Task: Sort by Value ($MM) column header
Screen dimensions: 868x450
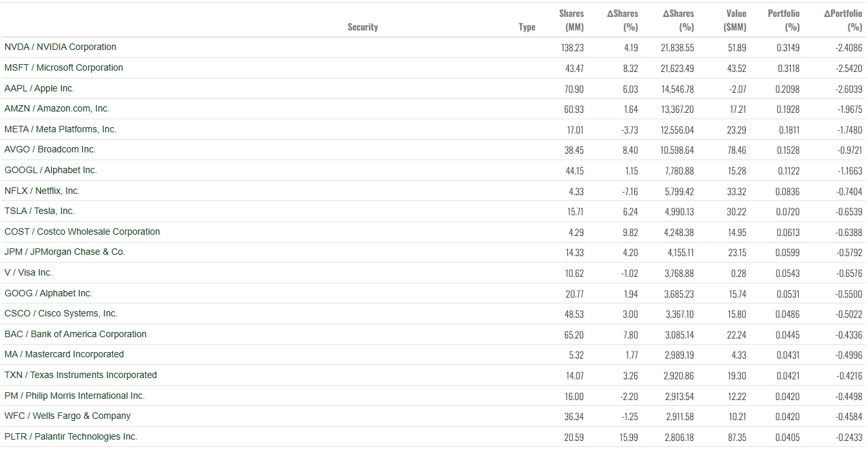Action: 735,20
